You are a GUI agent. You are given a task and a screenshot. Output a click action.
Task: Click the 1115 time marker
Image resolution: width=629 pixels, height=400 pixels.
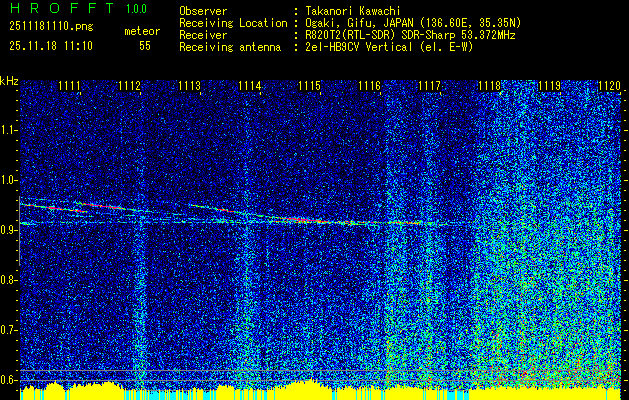[309, 85]
